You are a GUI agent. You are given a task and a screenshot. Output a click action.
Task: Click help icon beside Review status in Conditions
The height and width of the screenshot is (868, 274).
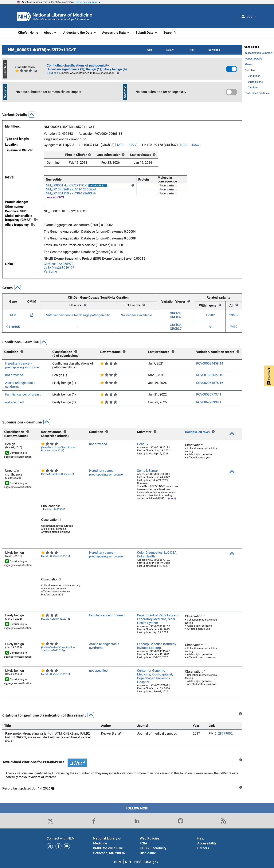point(124,351)
